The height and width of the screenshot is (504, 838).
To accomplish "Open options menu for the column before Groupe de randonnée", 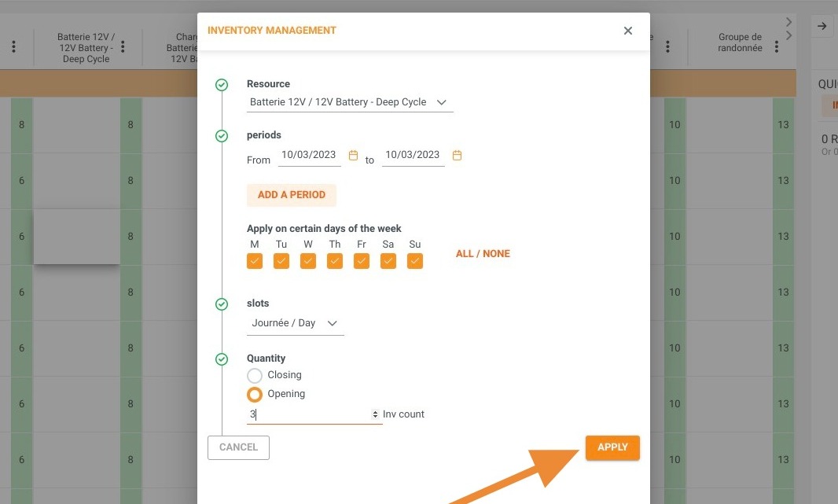I will coord(667,47).
